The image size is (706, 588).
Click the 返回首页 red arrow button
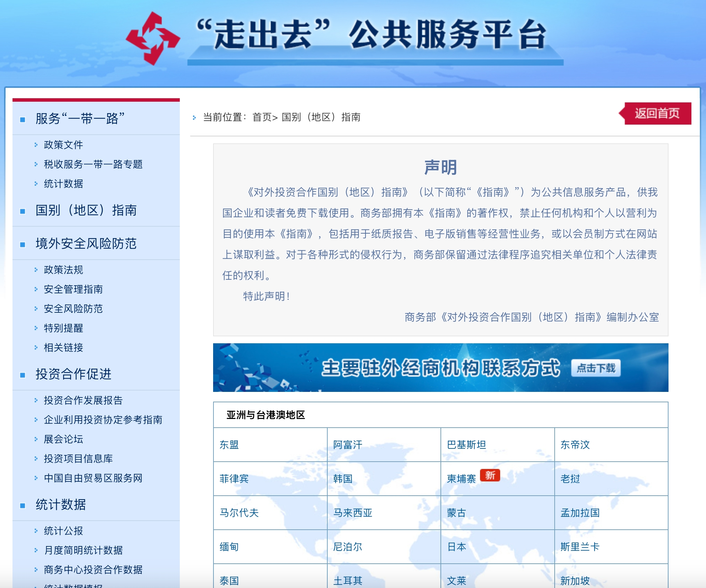click(656, 113)
